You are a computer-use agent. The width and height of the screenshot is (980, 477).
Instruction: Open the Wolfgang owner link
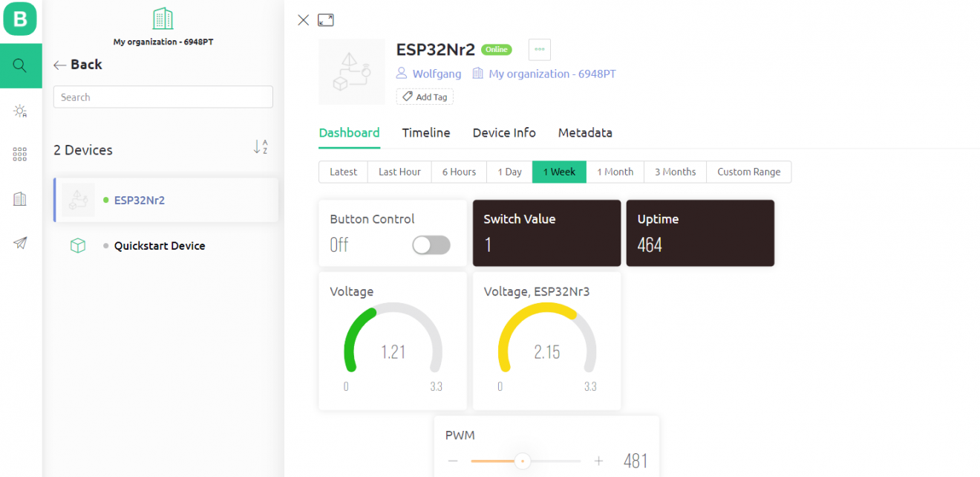click(437, 74)
